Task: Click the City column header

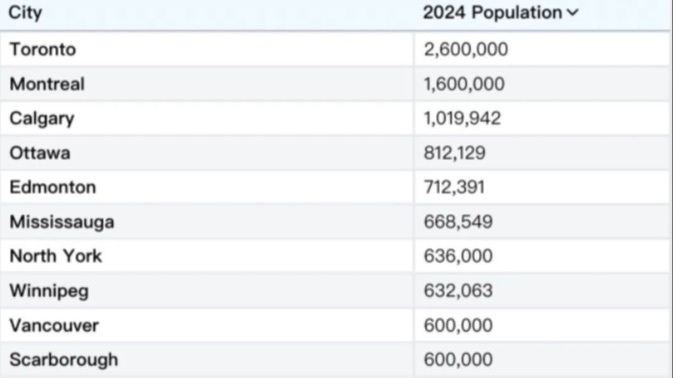Action: 25,13
